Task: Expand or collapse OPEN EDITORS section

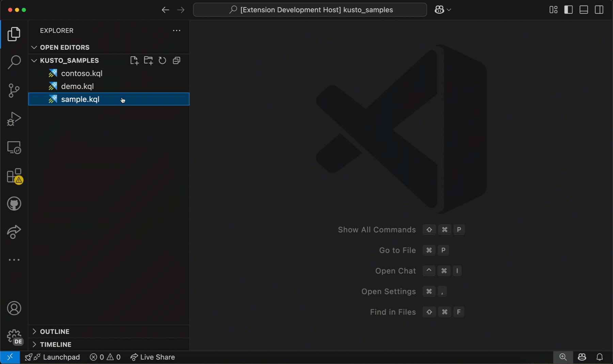Action: point(109,47)
